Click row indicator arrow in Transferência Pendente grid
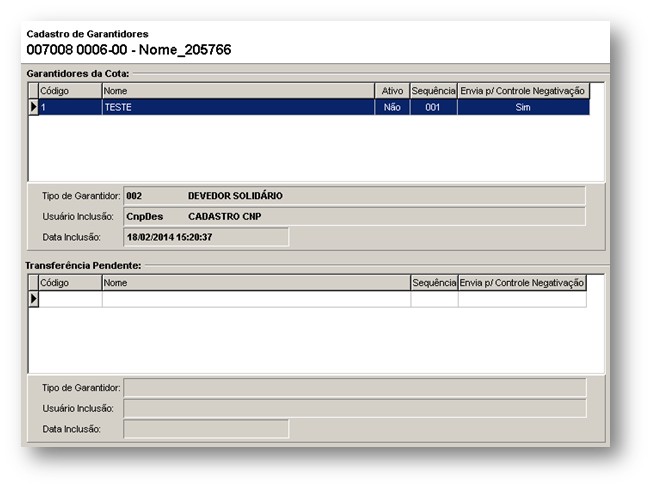 [34, 299]
